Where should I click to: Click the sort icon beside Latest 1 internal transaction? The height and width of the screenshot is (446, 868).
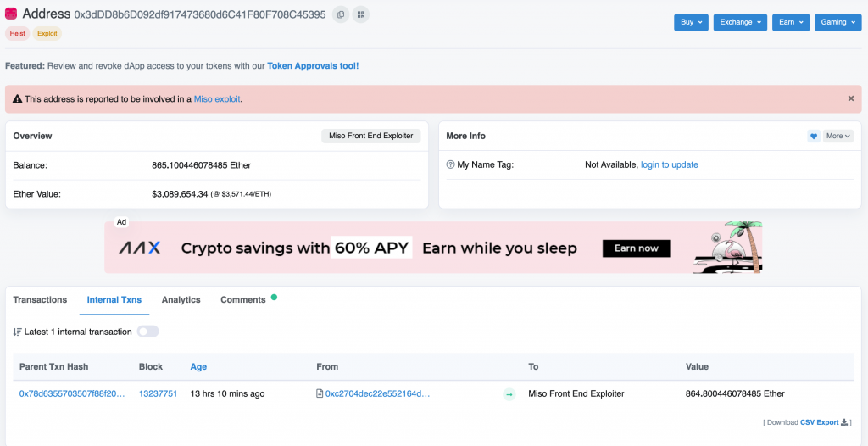[x=17, y=332]
